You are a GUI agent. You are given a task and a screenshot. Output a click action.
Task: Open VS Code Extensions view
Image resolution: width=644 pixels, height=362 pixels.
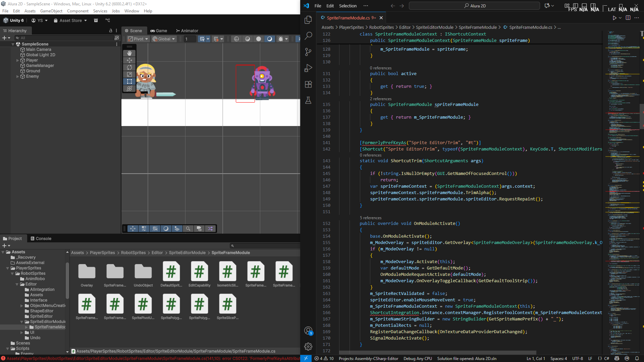pyautogui.click(x=308, y=84)
